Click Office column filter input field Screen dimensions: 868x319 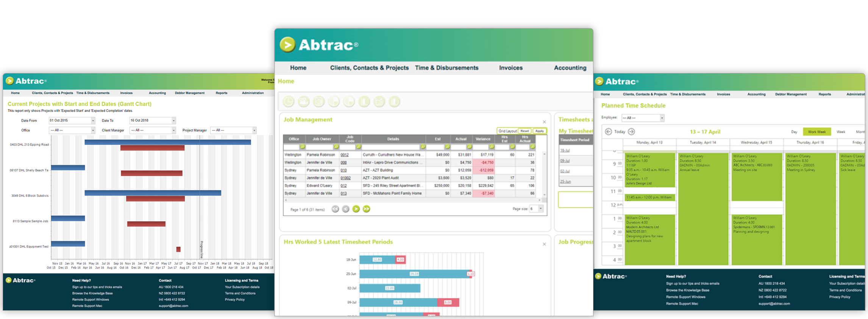(292, 147)
